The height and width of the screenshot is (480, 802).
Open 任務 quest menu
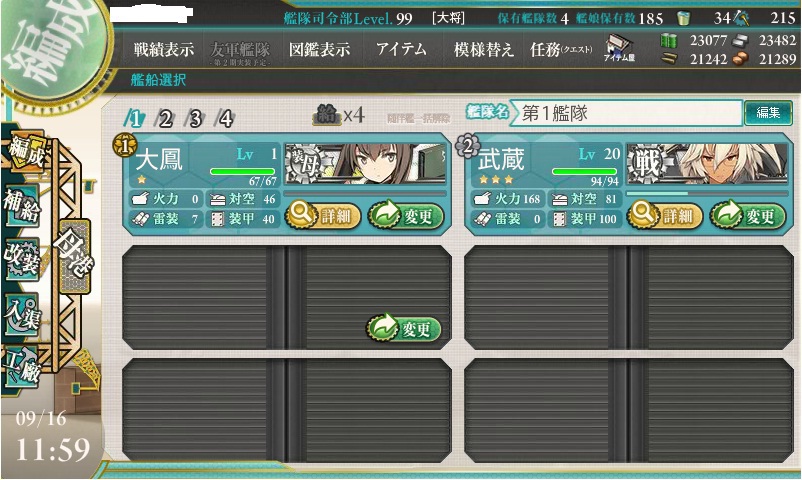pyautogui.click(x=561, y=50)
